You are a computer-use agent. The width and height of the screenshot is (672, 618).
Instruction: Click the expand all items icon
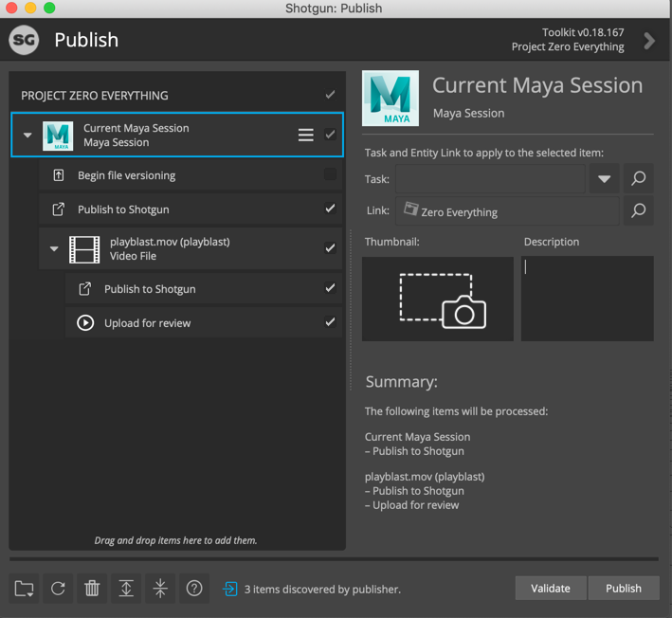coord(126,589)
